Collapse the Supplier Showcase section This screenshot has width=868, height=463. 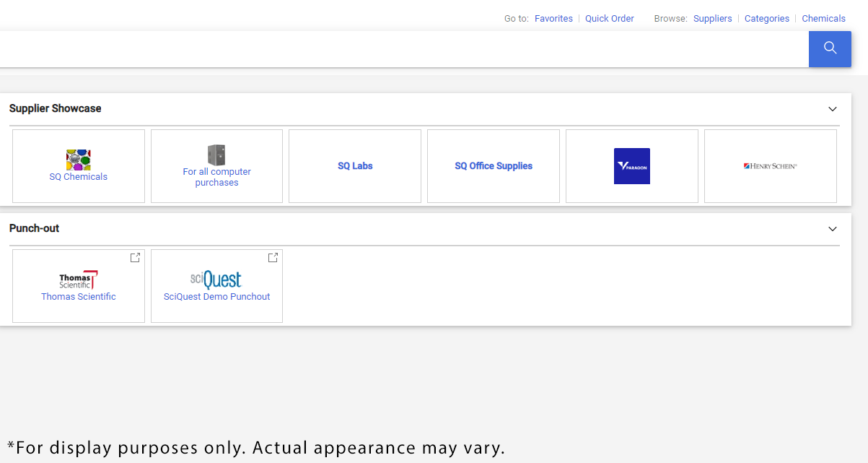pyautogui.click(x=833, y=109)
